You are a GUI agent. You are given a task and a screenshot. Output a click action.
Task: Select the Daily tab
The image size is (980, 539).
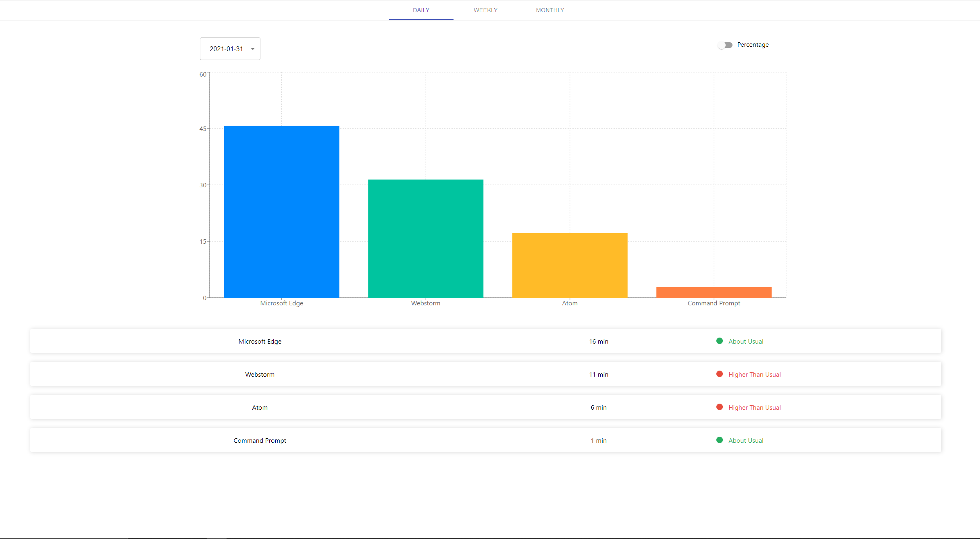pyautogui.click(x=421, y=10)
